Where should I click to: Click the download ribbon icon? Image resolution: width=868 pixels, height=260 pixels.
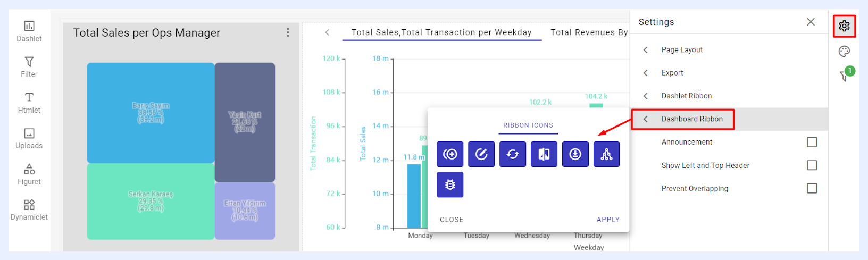pyautogui.click(x=575, y=154)
